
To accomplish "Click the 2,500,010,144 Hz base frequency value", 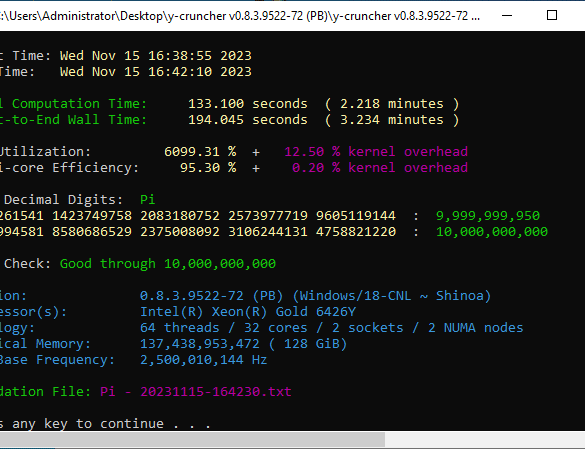I will [x=204, y=360].
